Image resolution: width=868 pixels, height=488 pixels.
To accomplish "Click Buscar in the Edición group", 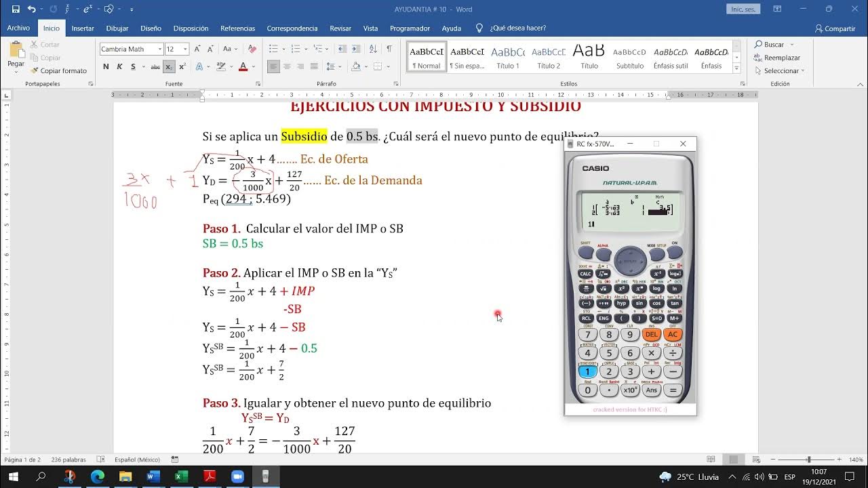I will click(769, 45).
